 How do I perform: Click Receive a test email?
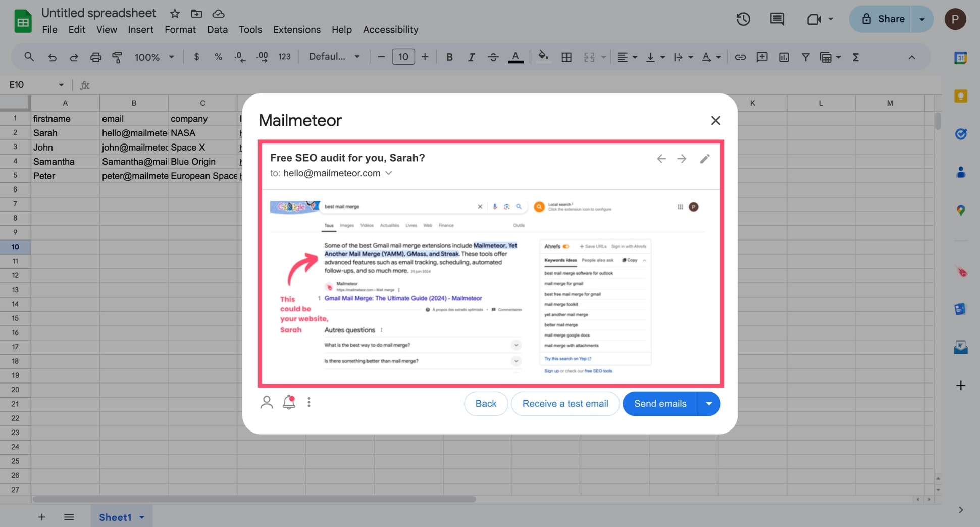[565, 404]
